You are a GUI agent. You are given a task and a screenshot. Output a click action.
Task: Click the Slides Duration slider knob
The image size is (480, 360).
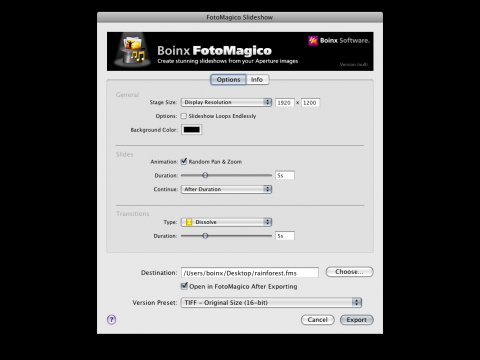[x=205, y=175]
